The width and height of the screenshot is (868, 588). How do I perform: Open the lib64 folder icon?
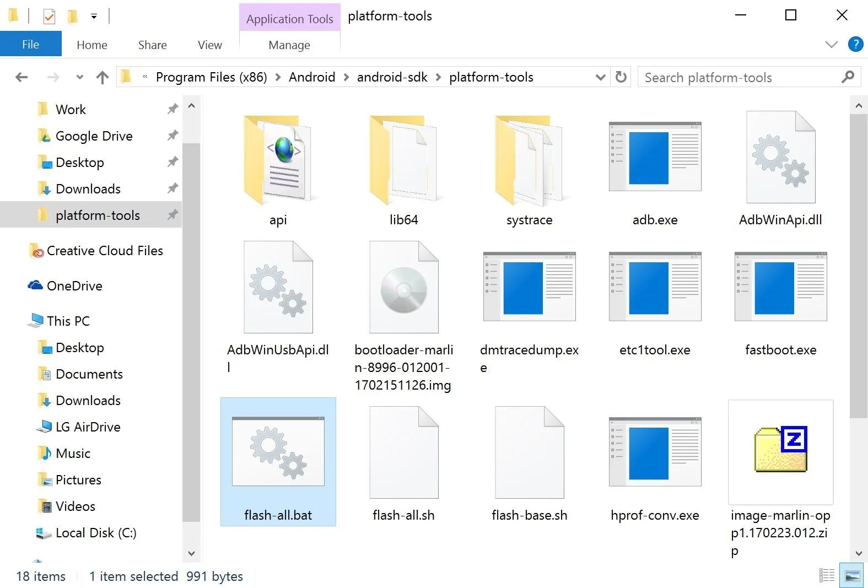coord(403,159)
